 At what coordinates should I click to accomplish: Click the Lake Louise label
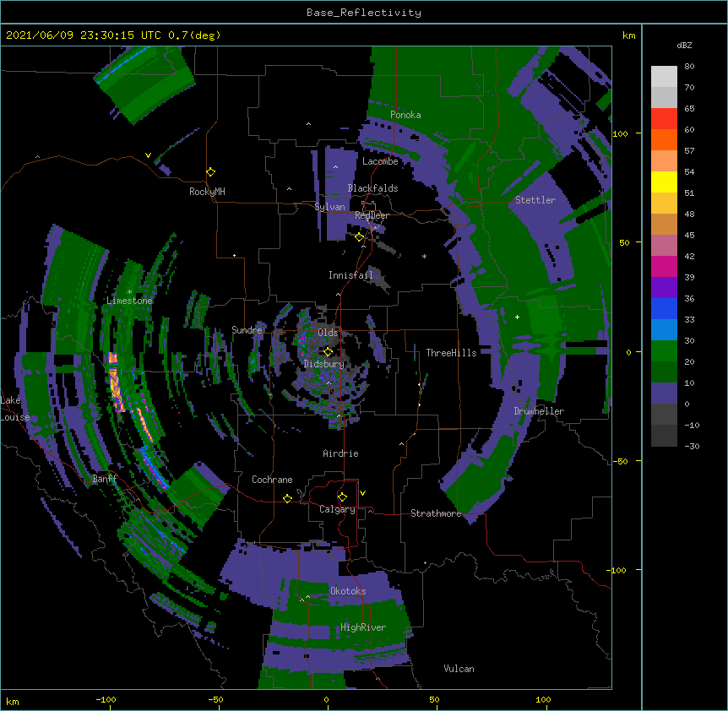coord(14,409)
